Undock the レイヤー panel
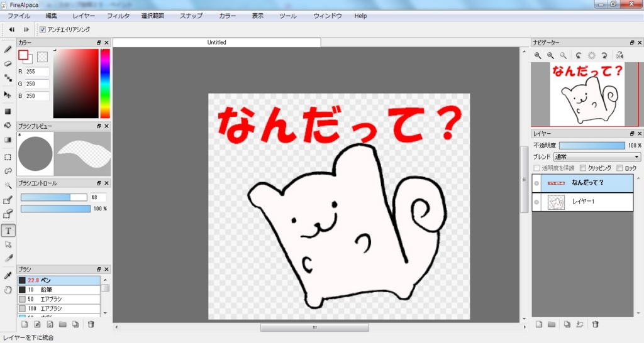 click(x=632, y=134)
